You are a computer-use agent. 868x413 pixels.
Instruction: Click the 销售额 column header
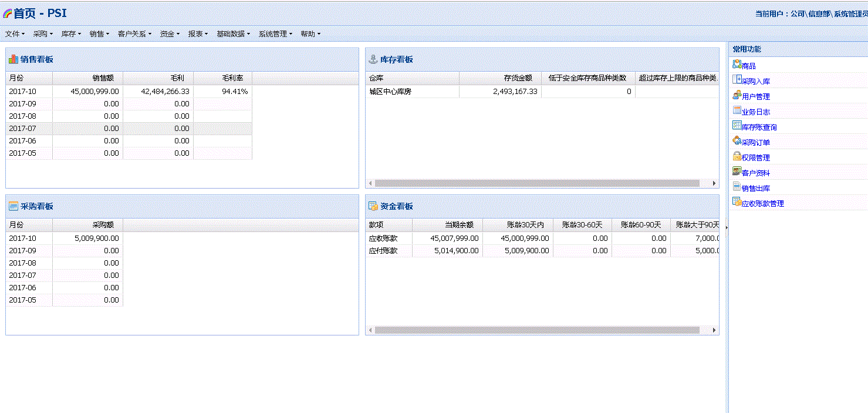click(87, 78)
